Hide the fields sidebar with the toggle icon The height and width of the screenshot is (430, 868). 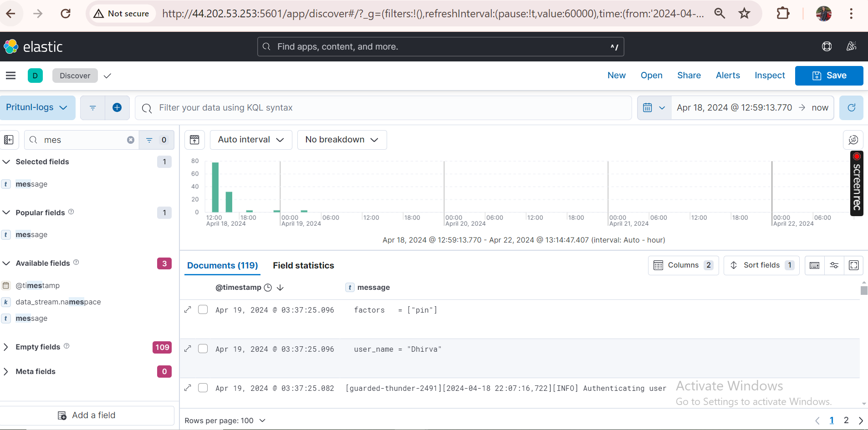click(x=9, y=140)
